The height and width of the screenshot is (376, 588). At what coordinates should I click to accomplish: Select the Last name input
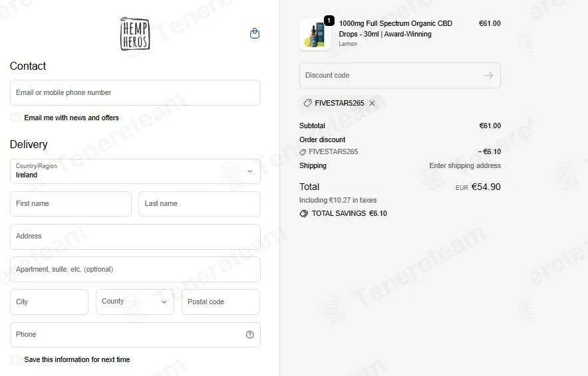tap(200, 204)
